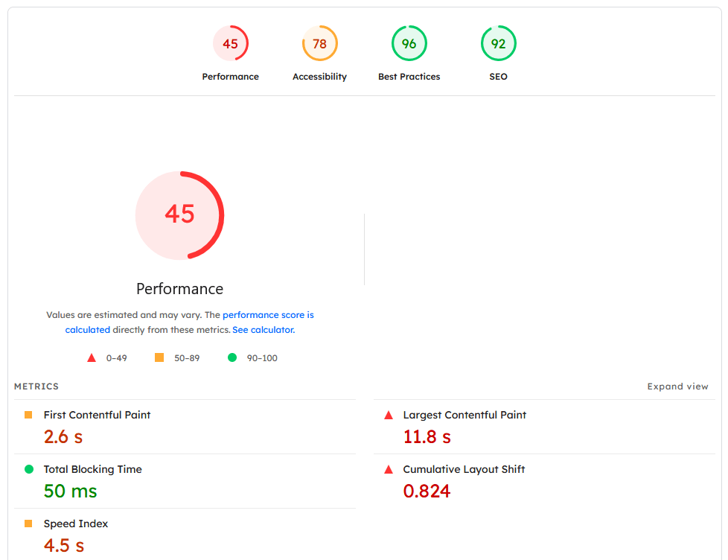Click the green 90–100 legend circle
The width and height of the screenshot is (728, 560).
tap(232, 357)
